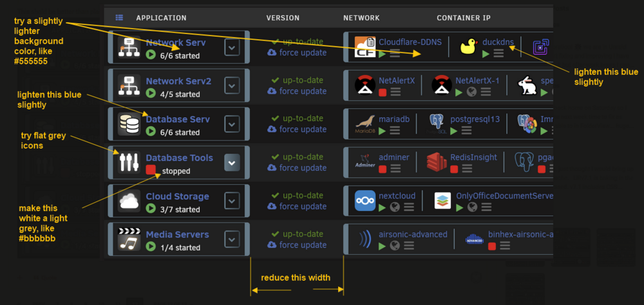Click the Cloudflare-DDNS container icon
This screenshot has width=644, height=305.
point(365,47)
